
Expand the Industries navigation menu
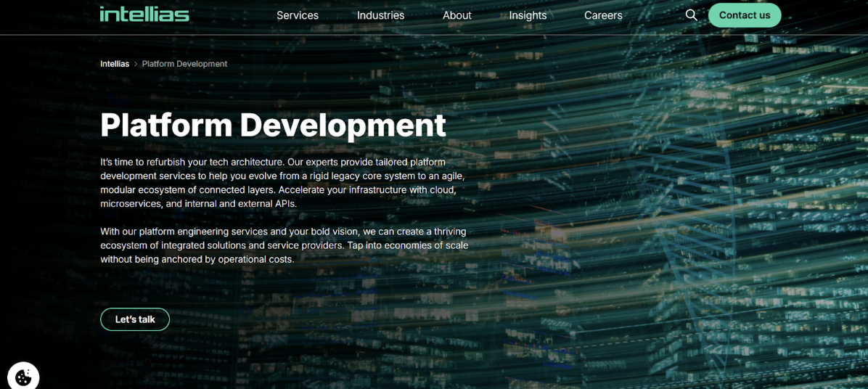click(x=380, y=15)
